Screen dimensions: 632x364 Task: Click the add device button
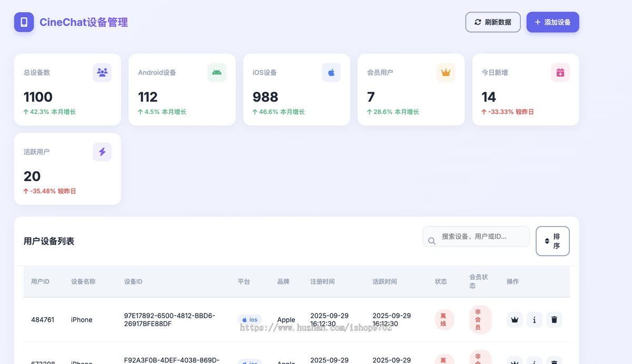[x=552, y=22]
